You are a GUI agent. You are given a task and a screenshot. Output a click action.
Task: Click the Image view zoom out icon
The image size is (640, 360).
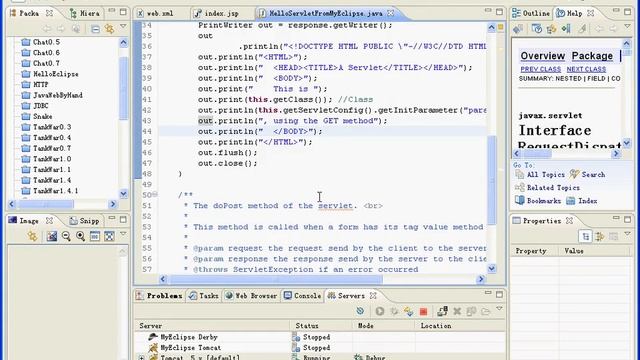66,236
